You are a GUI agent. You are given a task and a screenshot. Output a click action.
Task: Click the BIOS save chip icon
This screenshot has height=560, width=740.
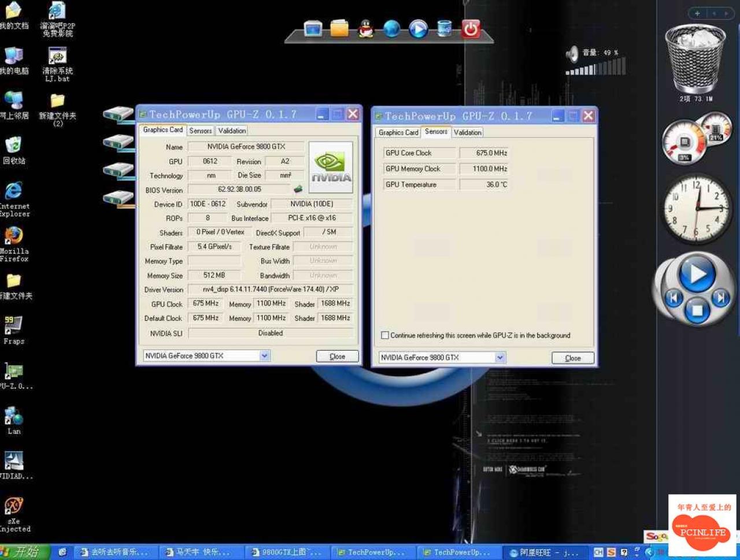coord(298,189)
